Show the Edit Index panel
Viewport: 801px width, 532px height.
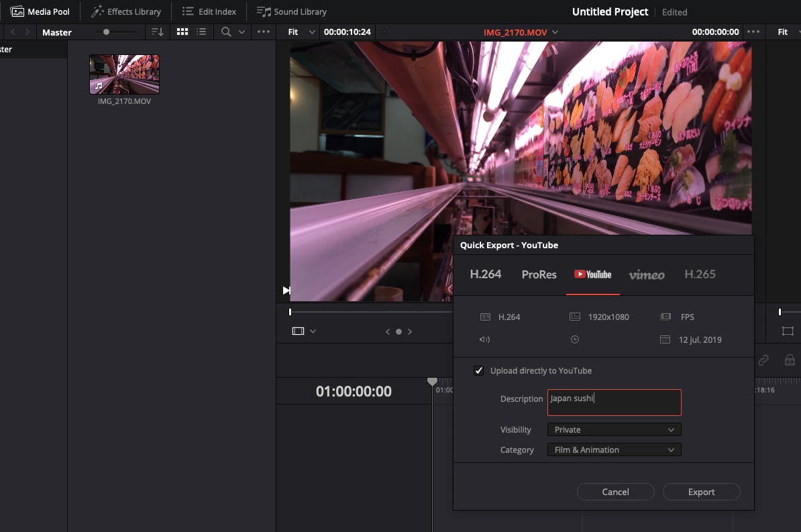[x=209, y=11]
